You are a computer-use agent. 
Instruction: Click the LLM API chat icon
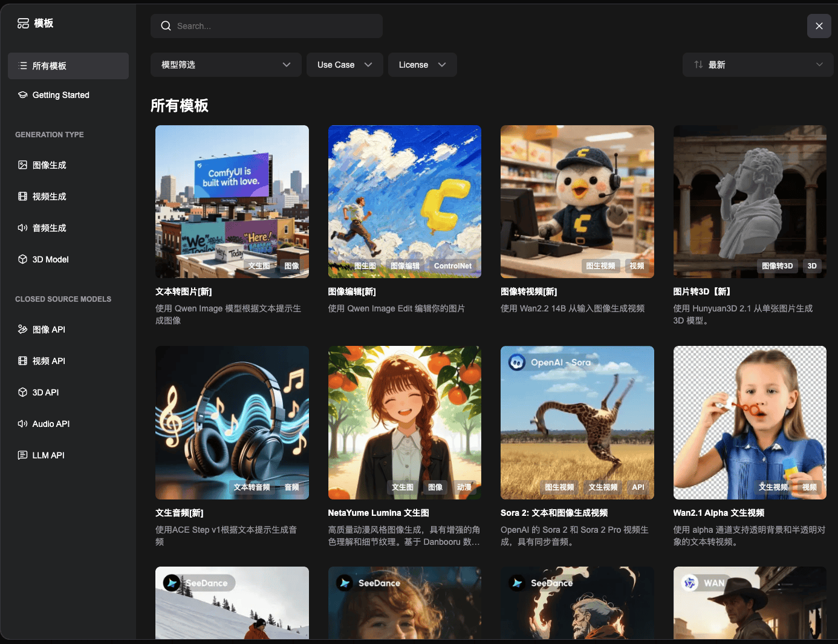tap(22, 455)
